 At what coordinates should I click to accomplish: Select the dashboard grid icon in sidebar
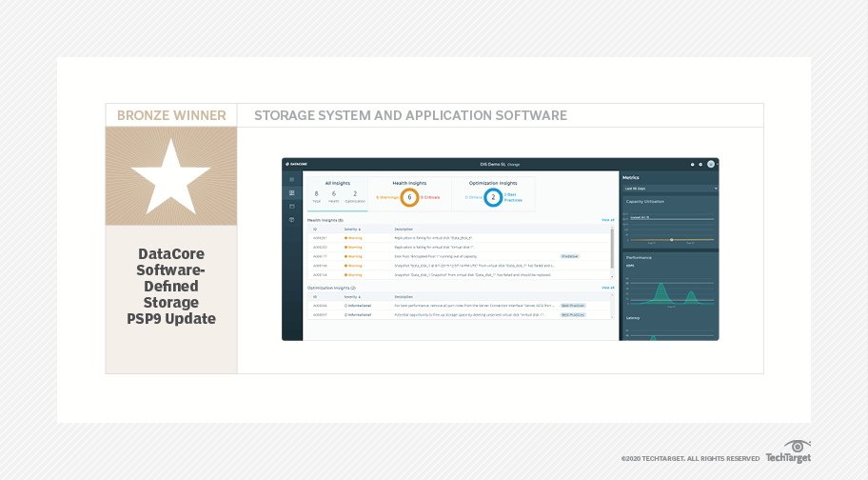click(292, 192)
